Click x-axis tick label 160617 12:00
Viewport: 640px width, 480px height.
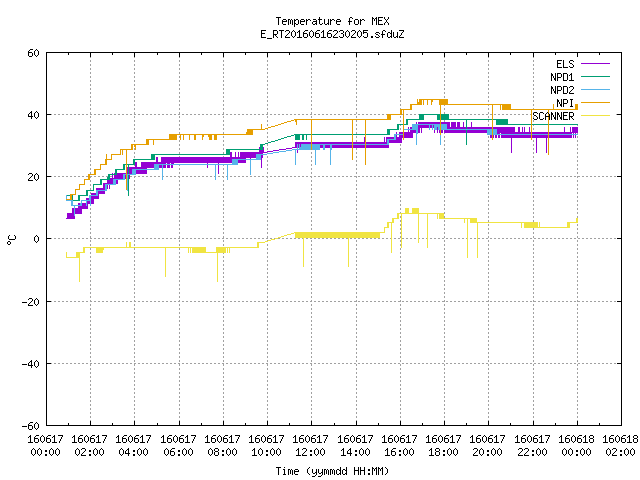[x=311, y=446]
